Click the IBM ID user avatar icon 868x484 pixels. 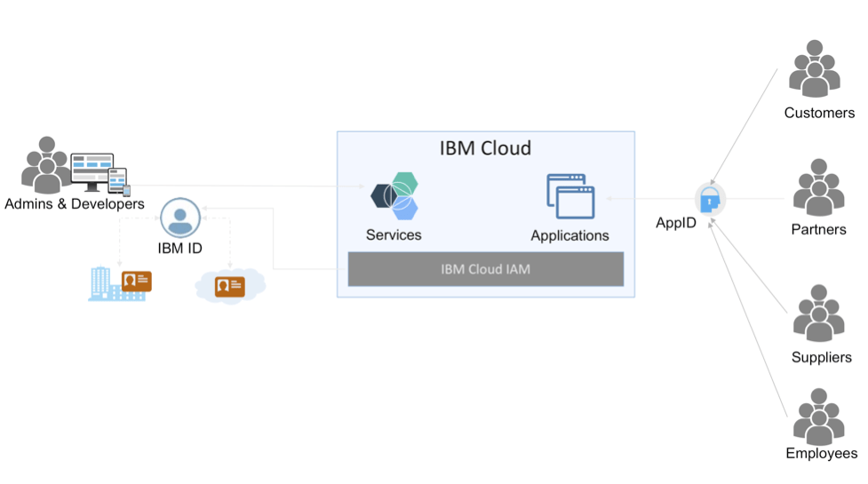(180, 218)
